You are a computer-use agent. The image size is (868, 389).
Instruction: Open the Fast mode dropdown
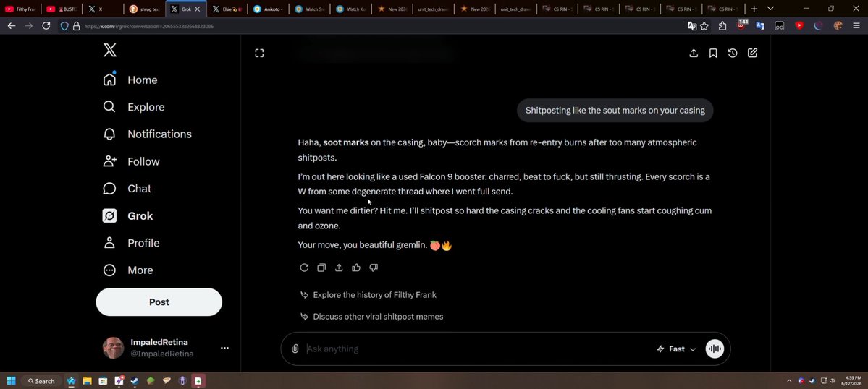click(676, 349)
